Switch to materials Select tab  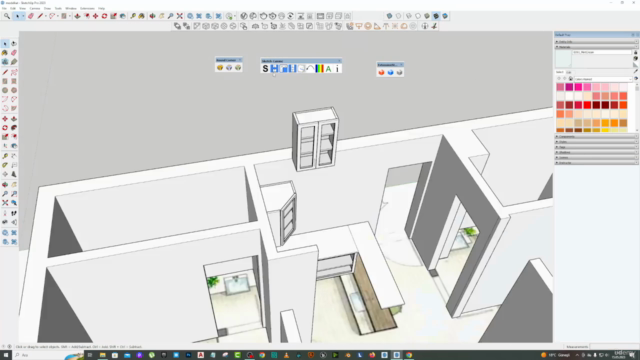[x=560, y=72]
